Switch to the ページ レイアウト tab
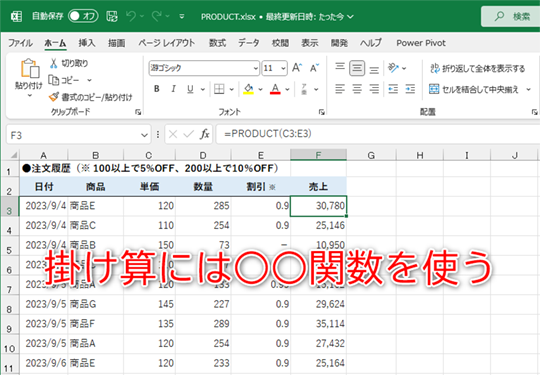This screenshot has height=375, width=540. coord(167,43)
